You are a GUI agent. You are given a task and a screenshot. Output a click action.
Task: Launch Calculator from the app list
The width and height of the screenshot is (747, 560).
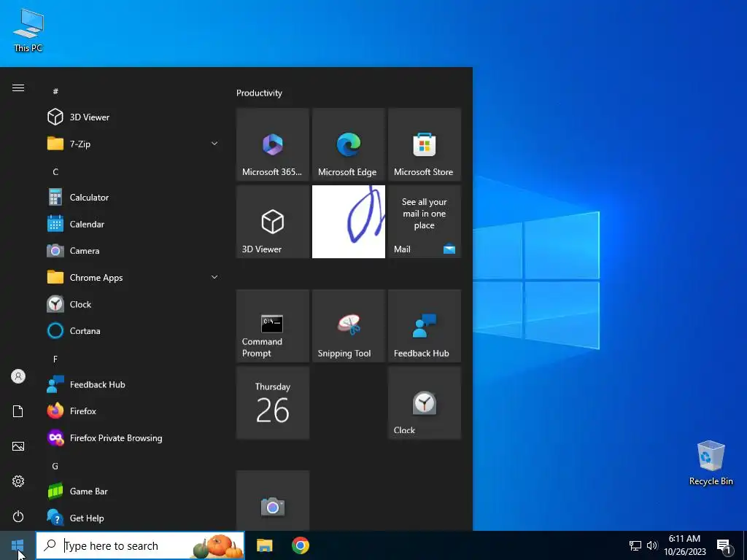coord(131,197)
